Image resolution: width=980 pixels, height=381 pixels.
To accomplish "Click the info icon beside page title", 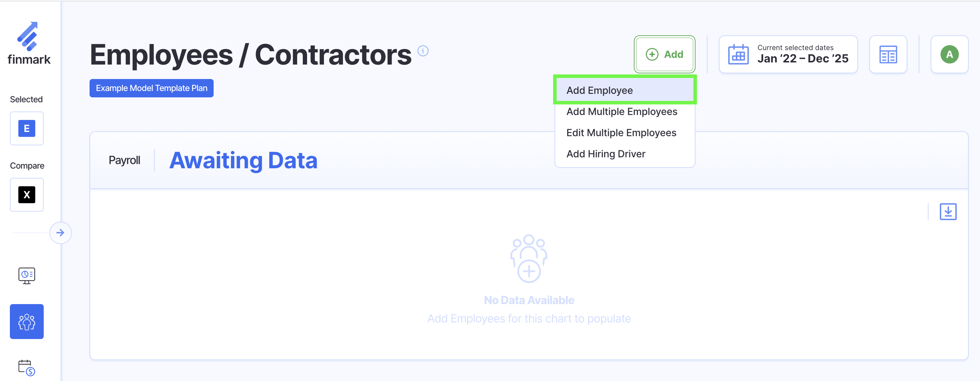I will (423, 51).
